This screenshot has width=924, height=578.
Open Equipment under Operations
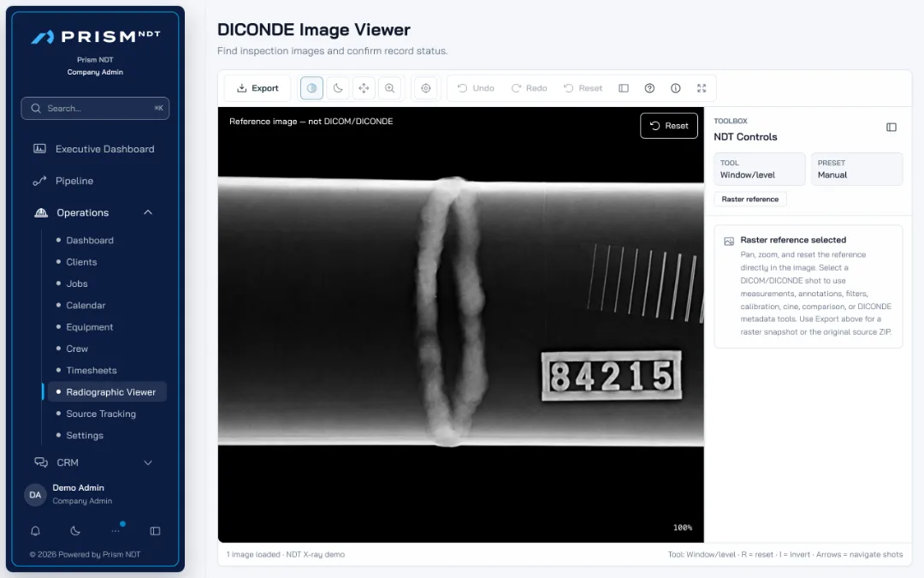89,327
